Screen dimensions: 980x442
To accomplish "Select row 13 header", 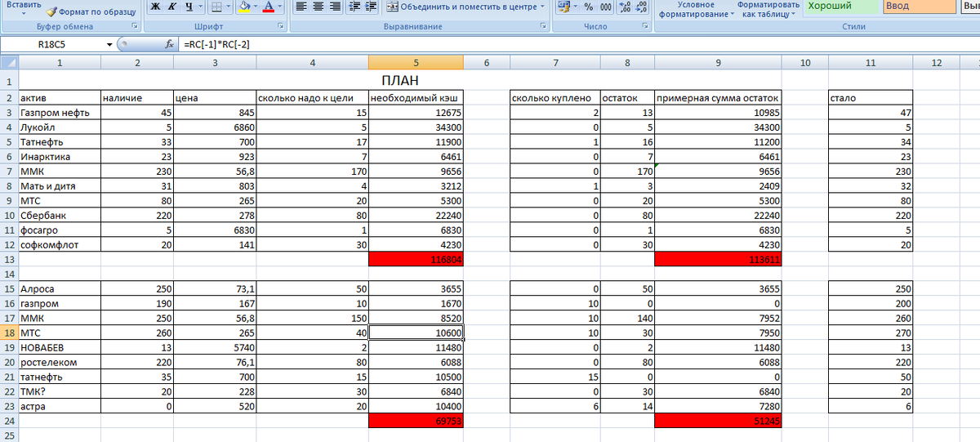I will click(9, 259).
